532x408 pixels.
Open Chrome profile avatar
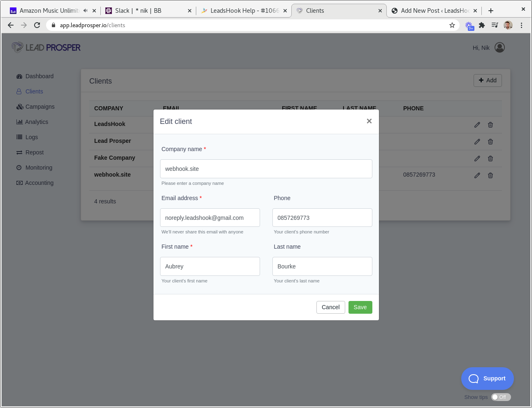point(508,25)
